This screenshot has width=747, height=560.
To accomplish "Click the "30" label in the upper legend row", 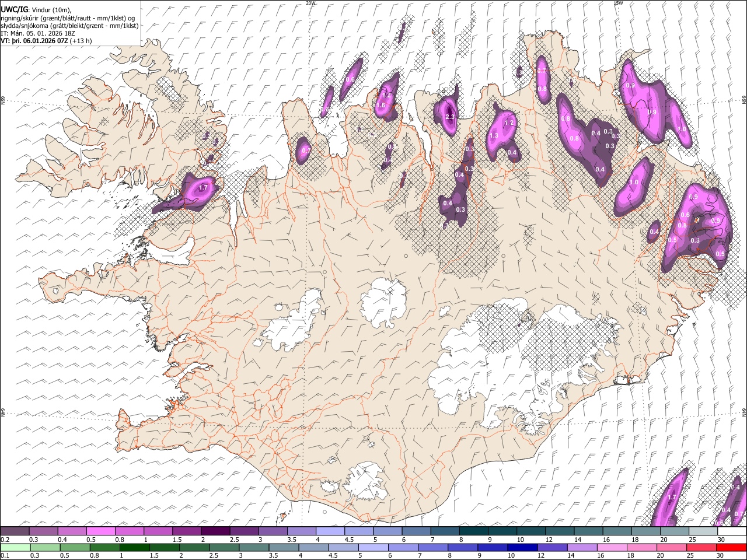I will [721, 540].
